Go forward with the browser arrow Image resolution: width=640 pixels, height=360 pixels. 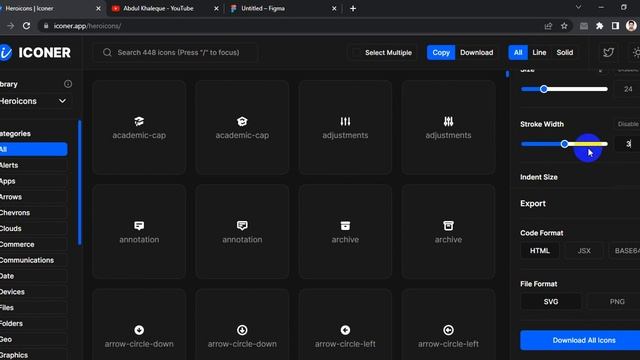point(11,26)
